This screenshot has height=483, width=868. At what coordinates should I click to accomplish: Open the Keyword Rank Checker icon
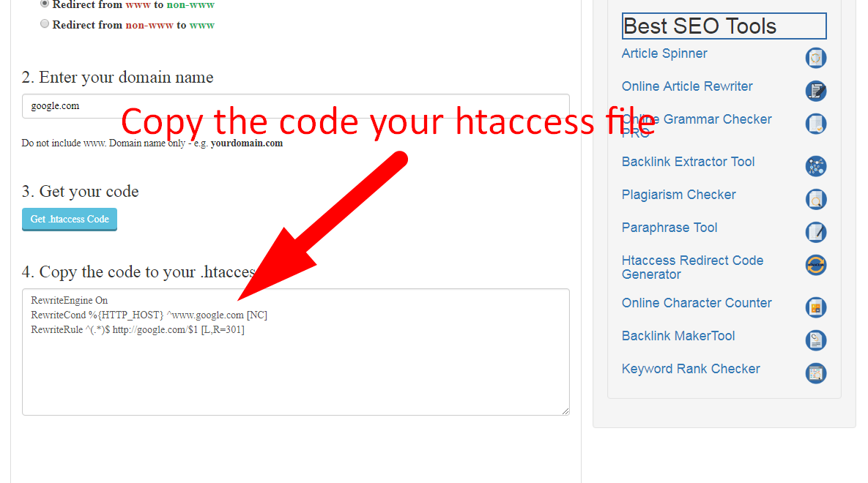815,373
